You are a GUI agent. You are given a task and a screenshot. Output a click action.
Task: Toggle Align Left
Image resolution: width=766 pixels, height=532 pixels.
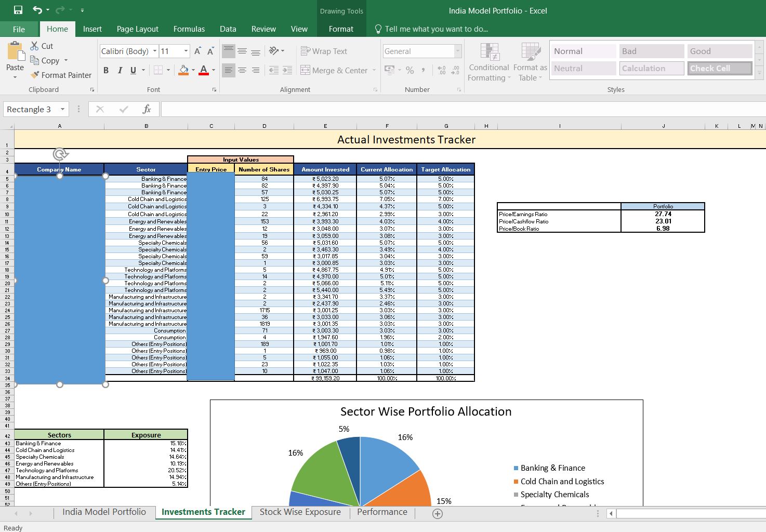coord(229,70)
